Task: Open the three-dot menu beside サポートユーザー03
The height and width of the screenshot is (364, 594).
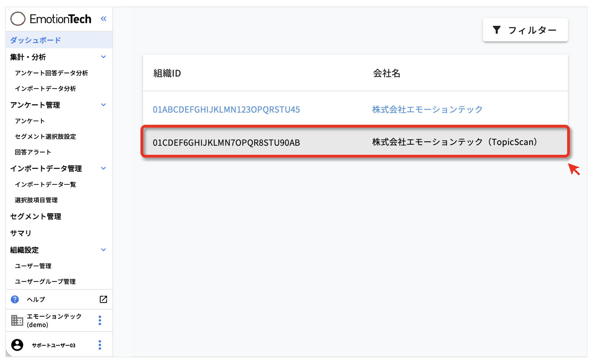Action: pyautogui.click(x=100, y=345)
